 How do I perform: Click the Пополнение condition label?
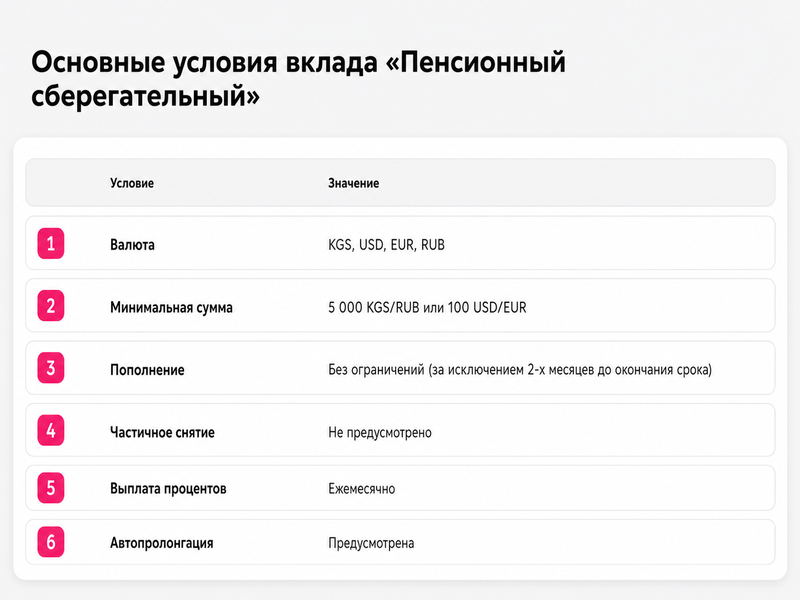click(147, 370)
